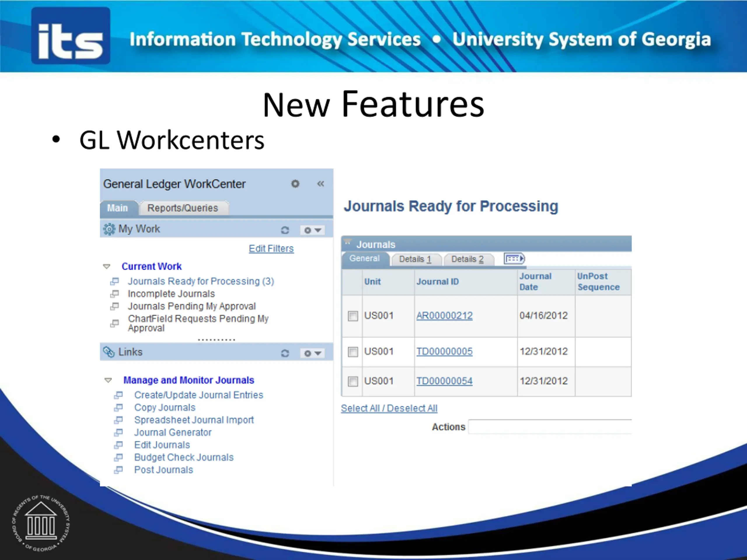Collapse Manage and Monitor Journals group
747x560 pixels.
click(x=108, y=380)
